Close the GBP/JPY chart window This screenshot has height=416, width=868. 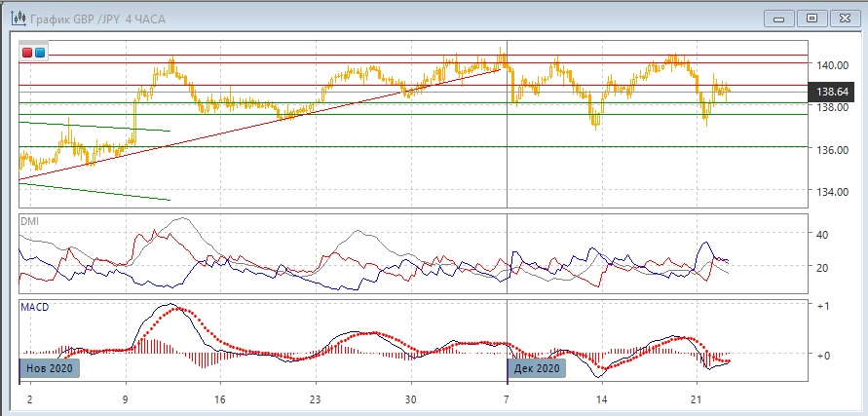coord(845,19)
